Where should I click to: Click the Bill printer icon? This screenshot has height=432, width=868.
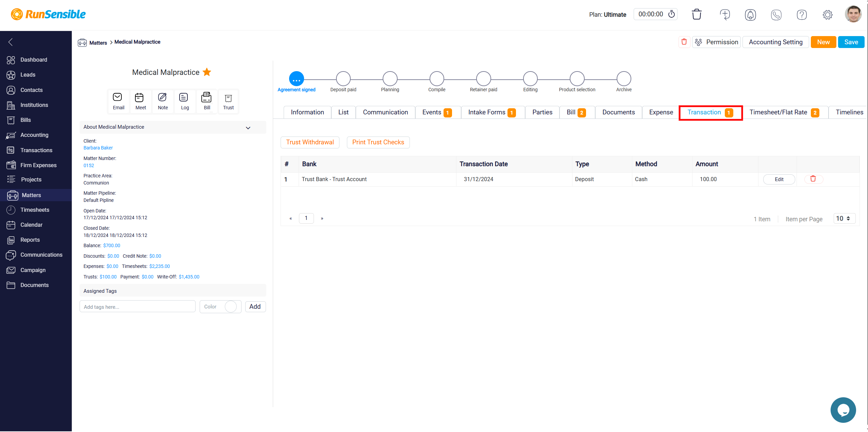click(x=207, y=101)
